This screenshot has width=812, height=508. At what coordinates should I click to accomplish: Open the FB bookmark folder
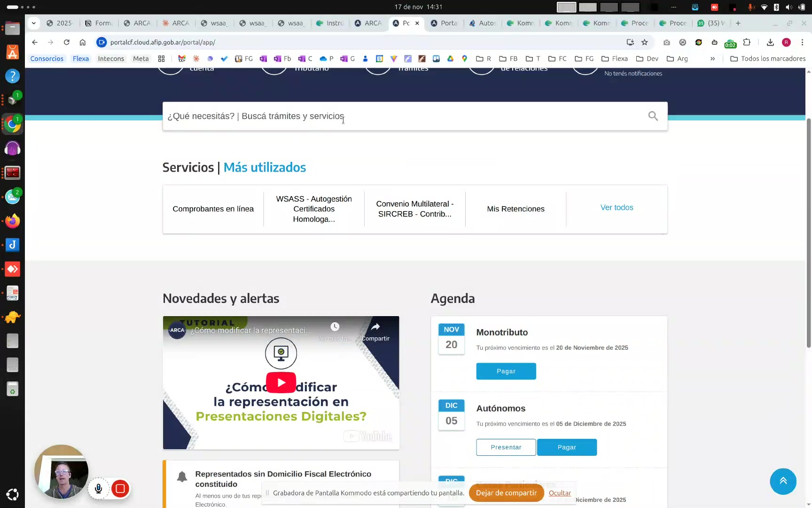pos(508,59)
